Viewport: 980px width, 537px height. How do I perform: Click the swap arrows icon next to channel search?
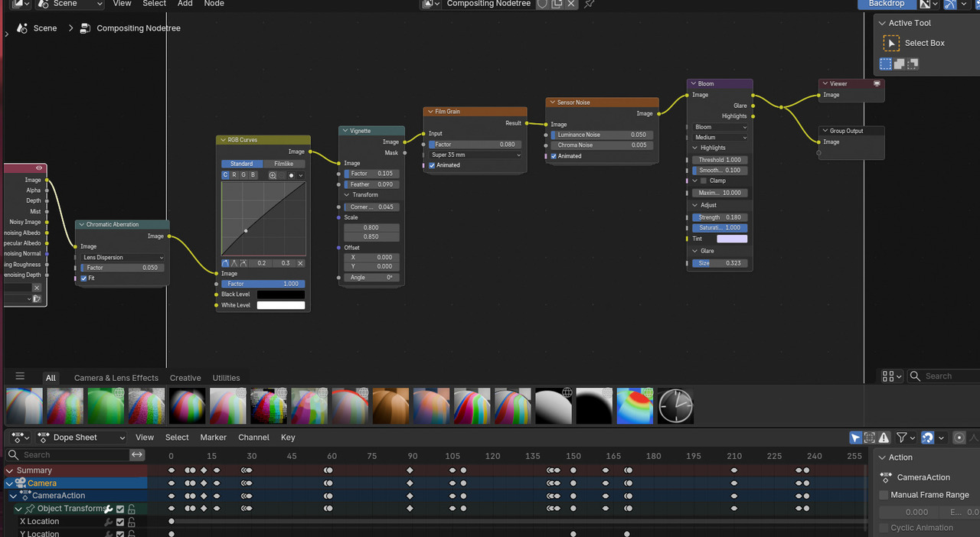pyautogui.click(x=137, y=454)
